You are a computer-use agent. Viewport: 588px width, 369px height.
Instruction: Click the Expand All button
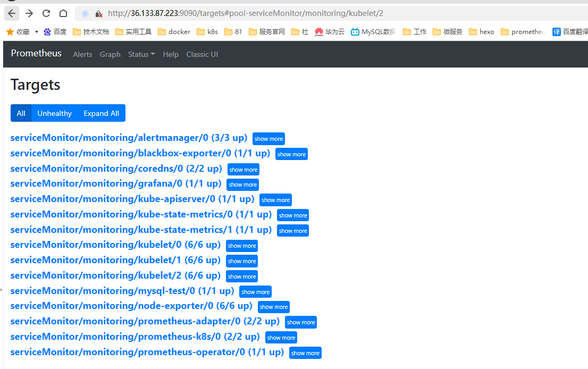click(x=101, y=113)
